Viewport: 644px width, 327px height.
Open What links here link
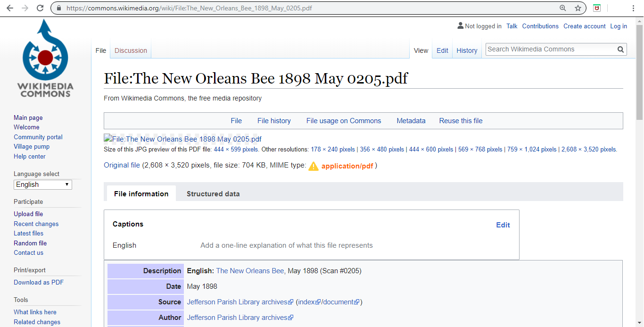click(35, 312)
